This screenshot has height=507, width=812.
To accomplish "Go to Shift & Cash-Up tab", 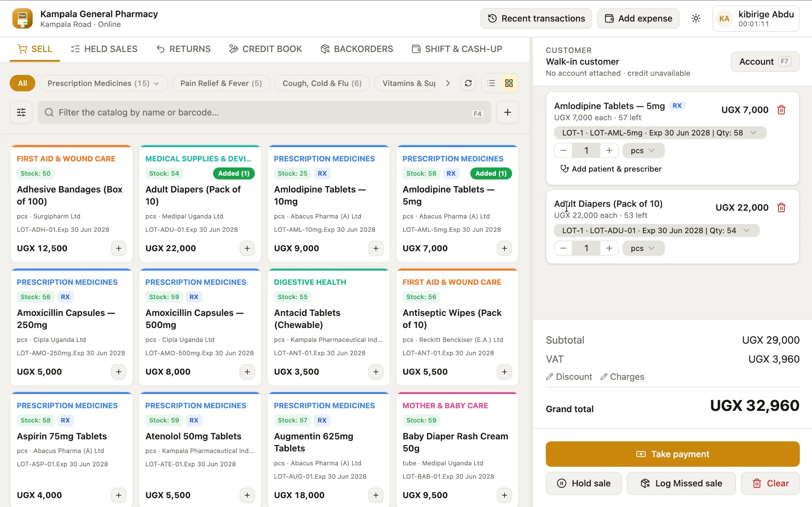I will click(x=457, y=49).
